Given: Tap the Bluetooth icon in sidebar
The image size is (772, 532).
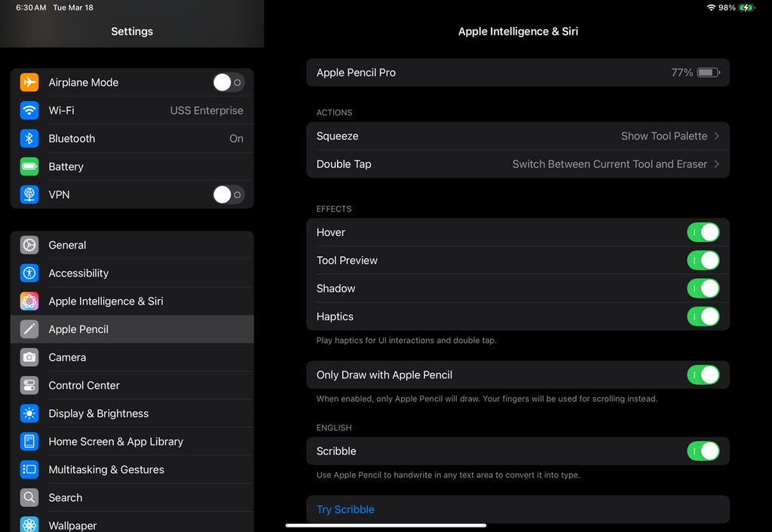Looking at the screenshot, I should click(29, 139).
